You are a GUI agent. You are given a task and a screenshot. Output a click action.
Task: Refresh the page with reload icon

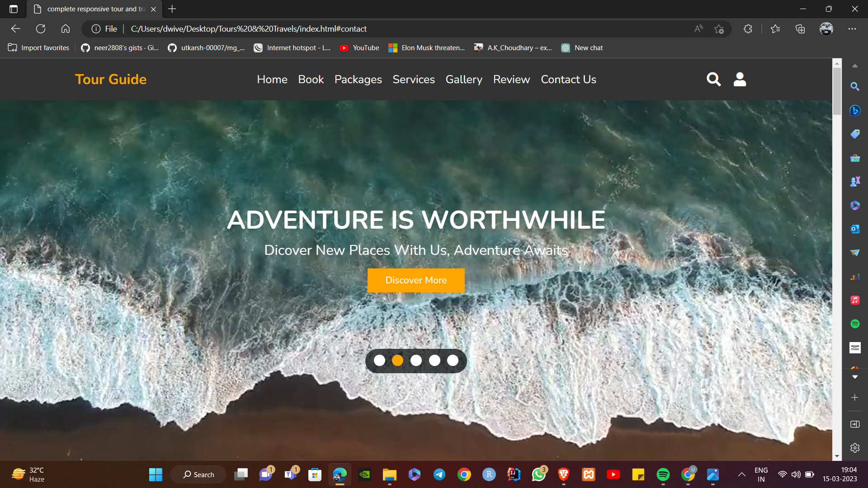[41, 29]
